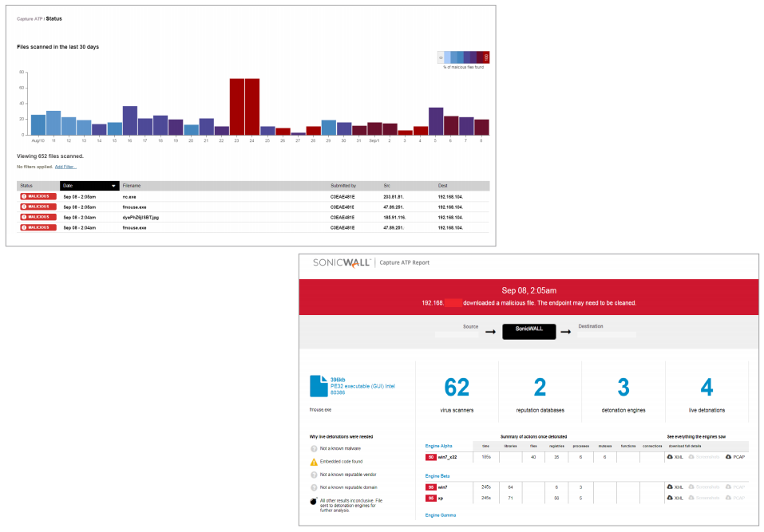Click question icon beside Not a known reputable vendor
Image resolution: width=764 pixels, height=532 pixels.
point(314,475)
